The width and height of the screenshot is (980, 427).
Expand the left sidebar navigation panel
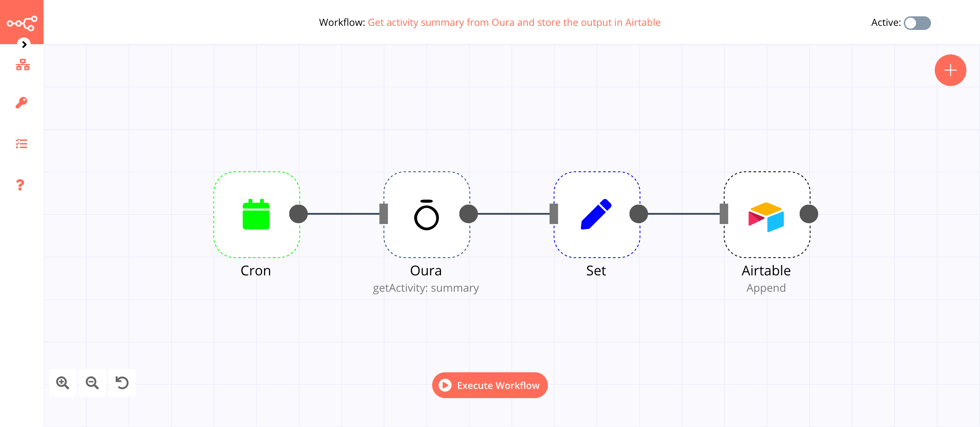[x=24, y=44]
